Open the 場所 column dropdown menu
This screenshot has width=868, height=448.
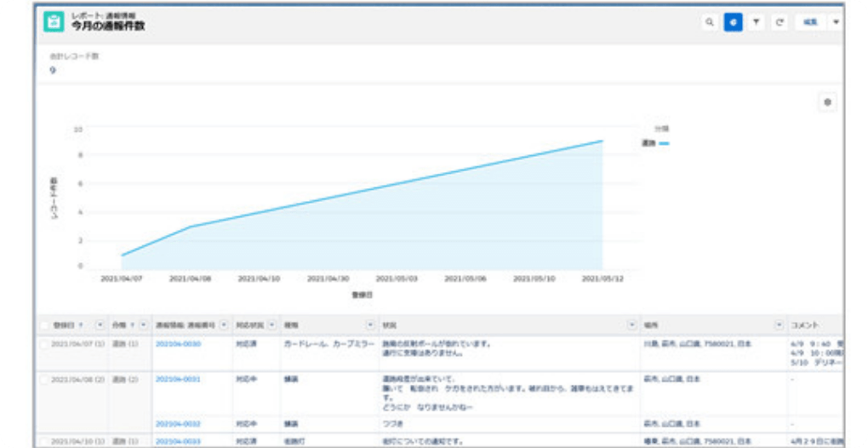click(x=779, y=325)
